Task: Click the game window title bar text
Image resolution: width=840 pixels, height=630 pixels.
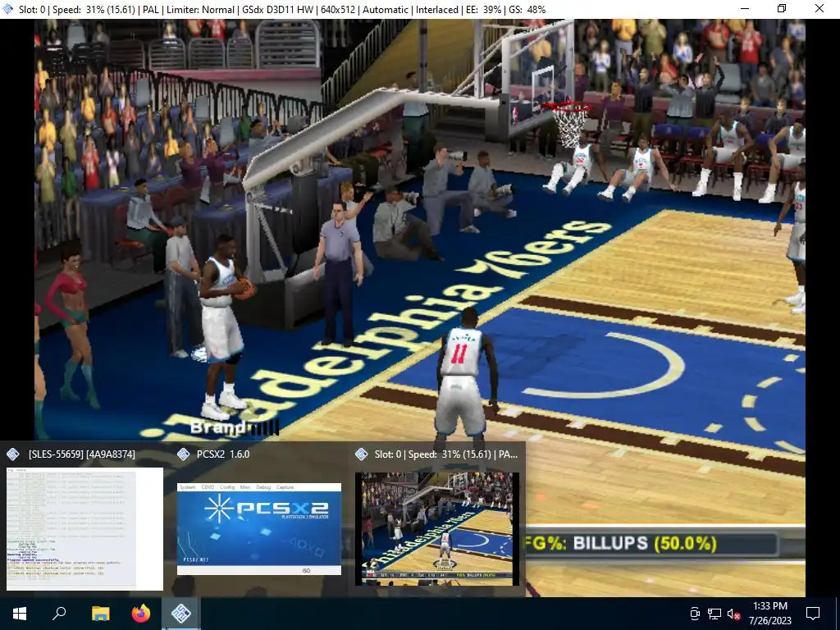Action: point(282,10)
